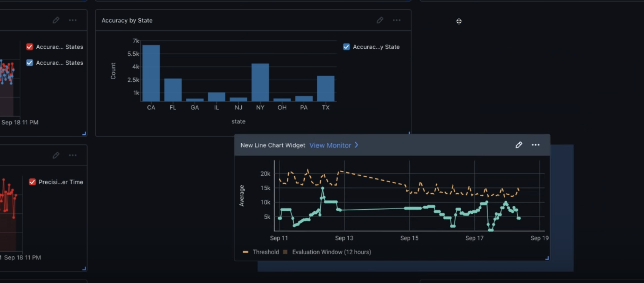Open the View Monitor link
This screenshot has width=644, height=283.
click(330, 145)
